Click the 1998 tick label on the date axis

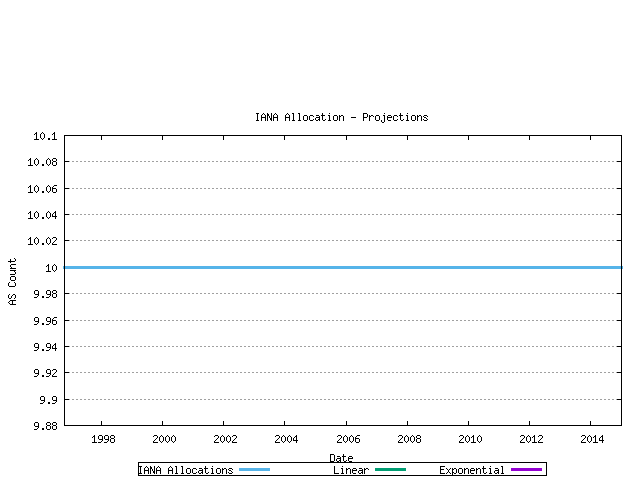coord(103,439)
